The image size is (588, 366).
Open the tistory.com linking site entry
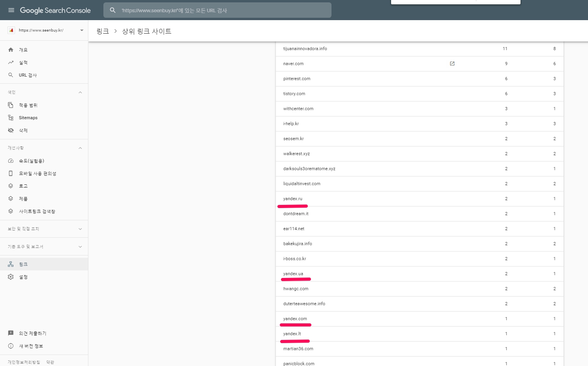294,94
